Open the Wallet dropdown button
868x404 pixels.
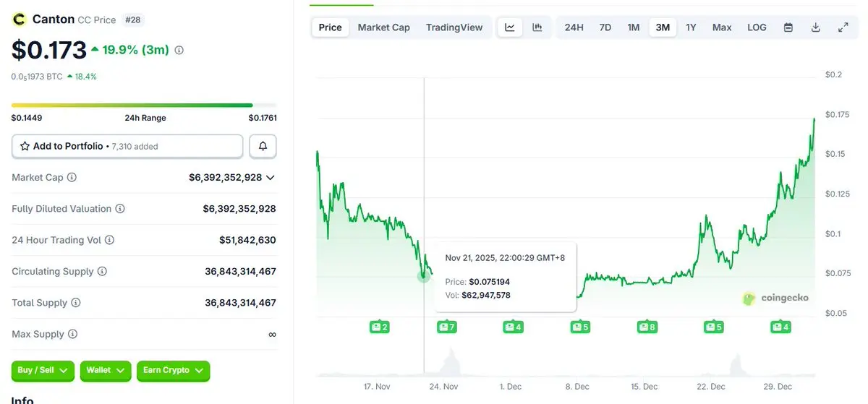106,371
